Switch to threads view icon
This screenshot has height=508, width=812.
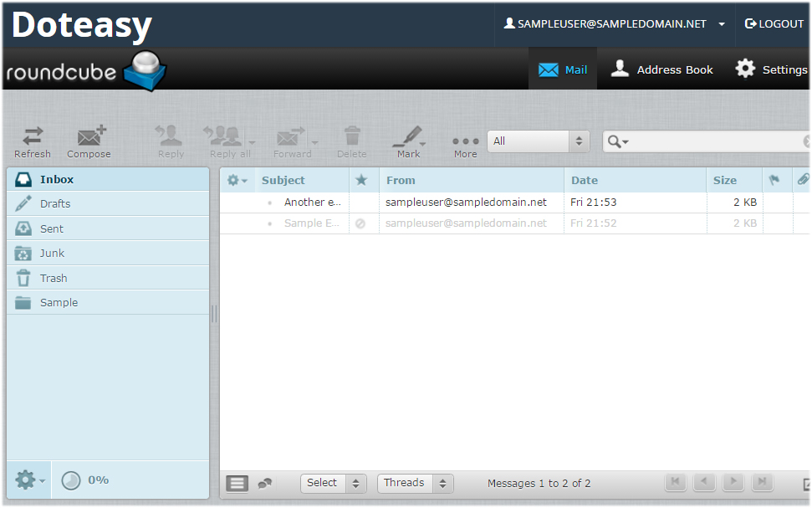tap(265, 484)
